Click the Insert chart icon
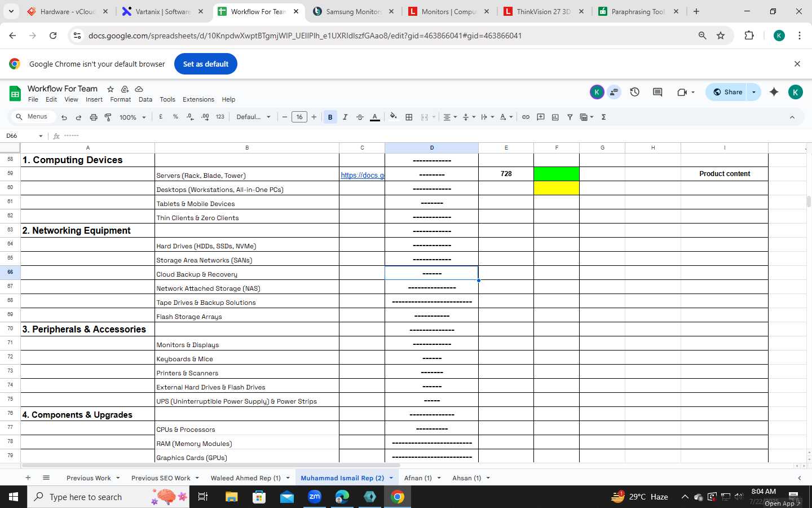This screenshot has height=508, width=812. click(555, 117)
